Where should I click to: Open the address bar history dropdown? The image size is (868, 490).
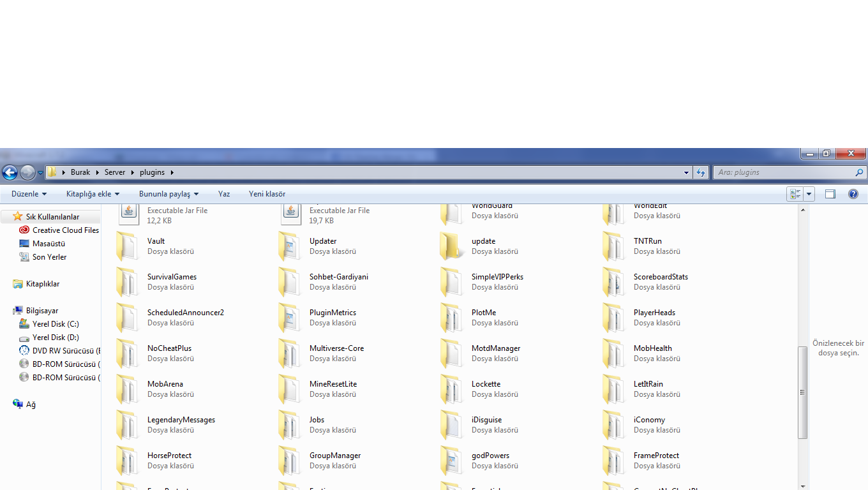pos(687,172)
